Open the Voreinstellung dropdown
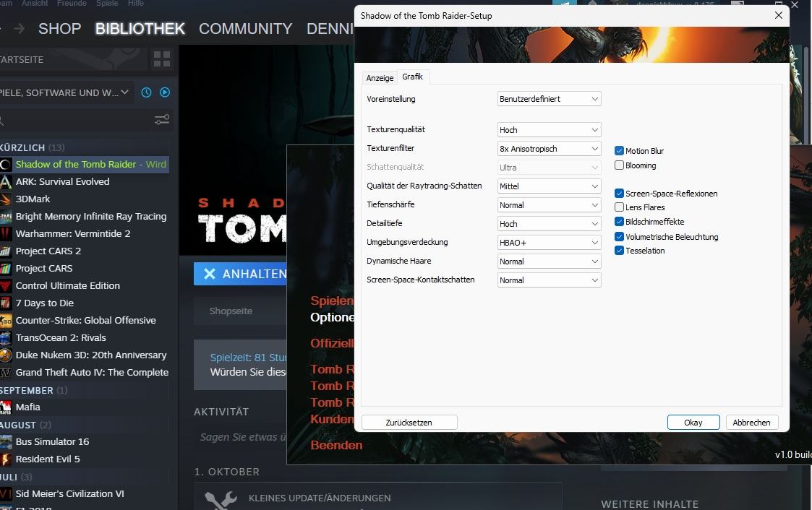 549,99
